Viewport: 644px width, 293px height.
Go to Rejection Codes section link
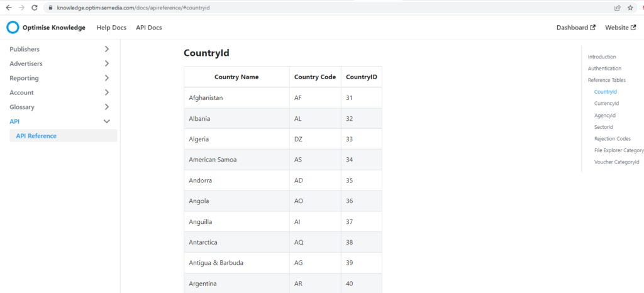click(x=612, y=139)
